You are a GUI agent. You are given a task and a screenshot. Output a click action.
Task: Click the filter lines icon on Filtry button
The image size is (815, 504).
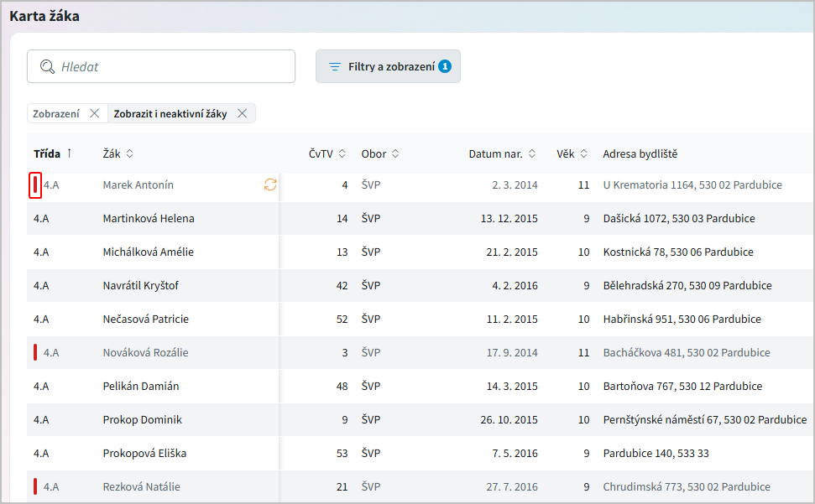(334, 66)
